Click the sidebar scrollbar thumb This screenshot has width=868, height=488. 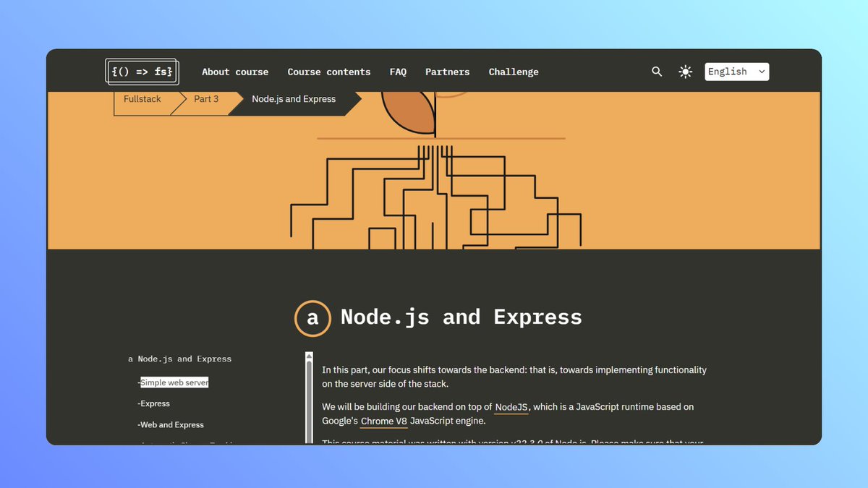pos(309,401)
